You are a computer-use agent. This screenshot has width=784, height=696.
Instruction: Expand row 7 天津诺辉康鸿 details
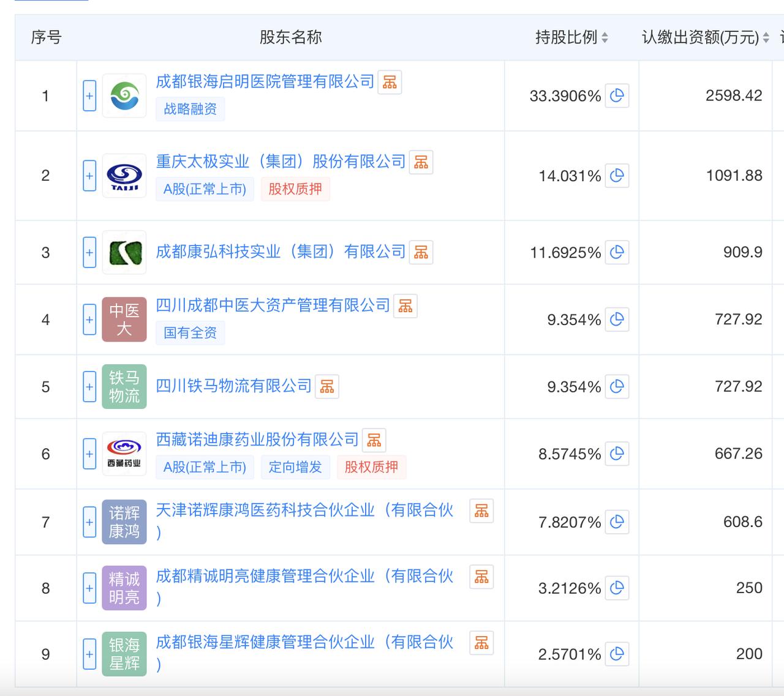click(x=89, y=522)
